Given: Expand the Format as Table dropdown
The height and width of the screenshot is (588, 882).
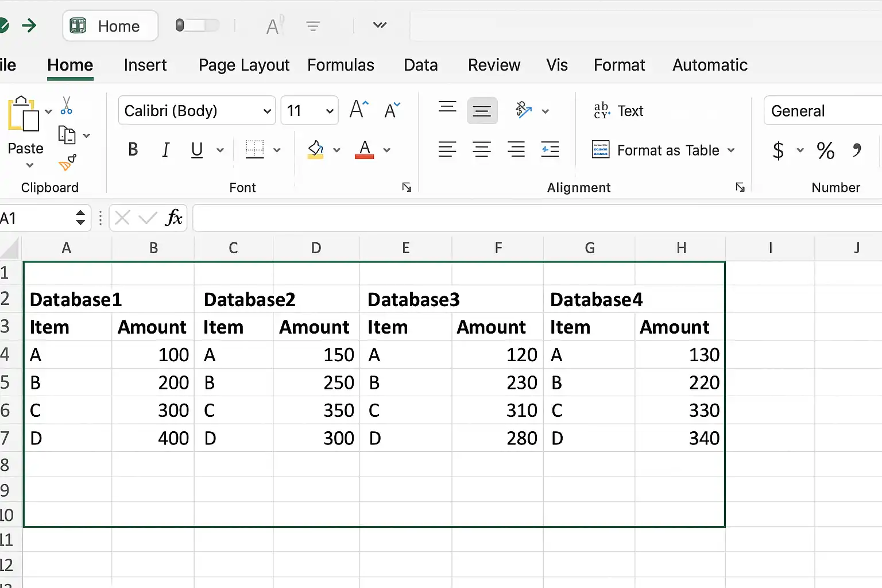Looking at the screenshot, I should pos(663,150).
